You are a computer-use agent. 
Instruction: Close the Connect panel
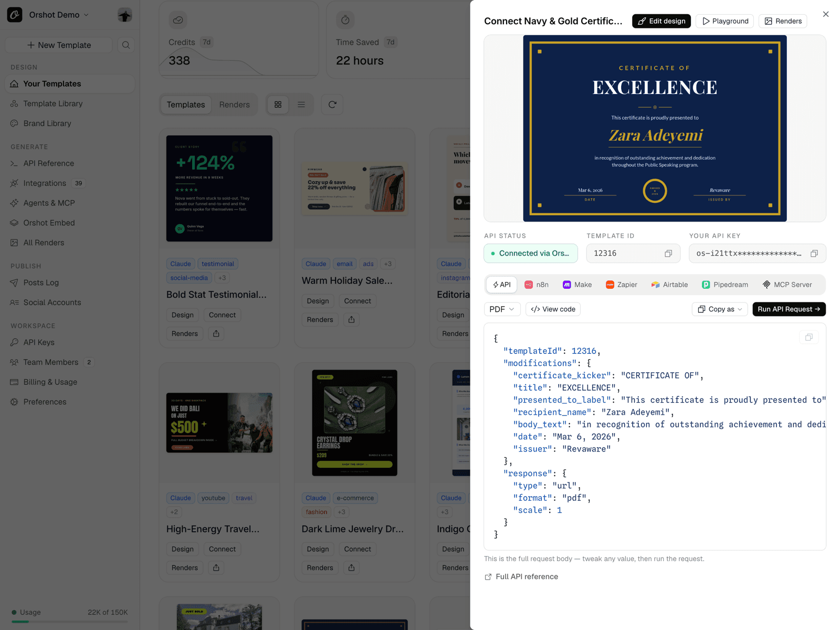(x=826, y=14)
